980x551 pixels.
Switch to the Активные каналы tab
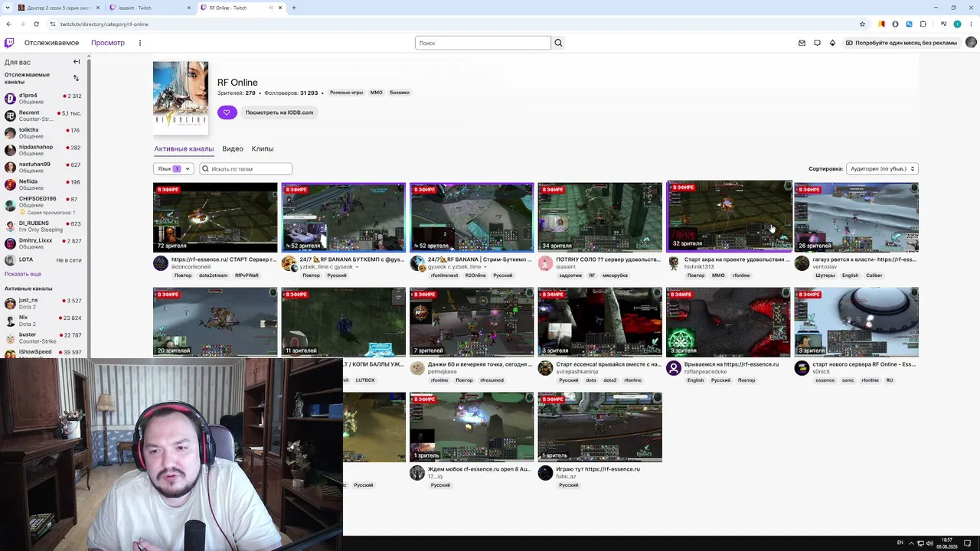click(184, 148)
